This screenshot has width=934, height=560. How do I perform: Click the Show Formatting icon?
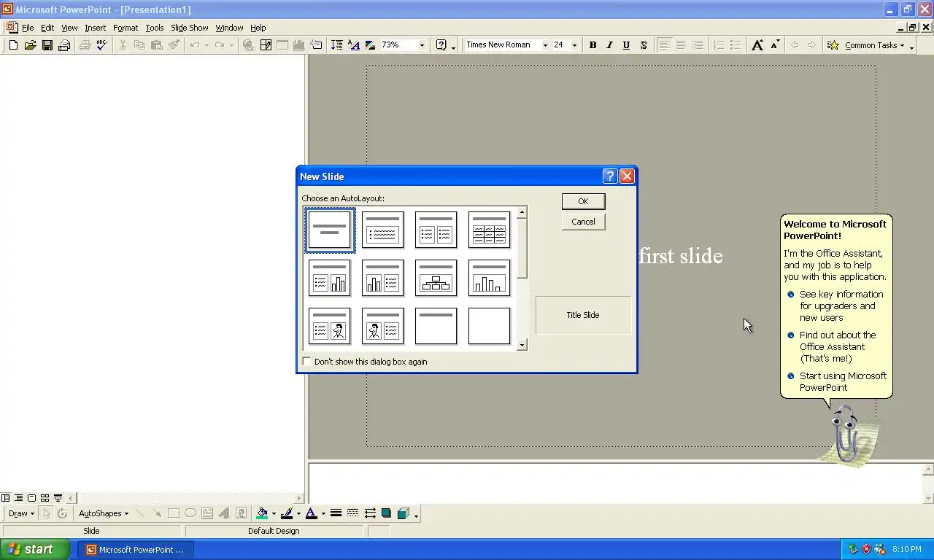coord(353,45)
